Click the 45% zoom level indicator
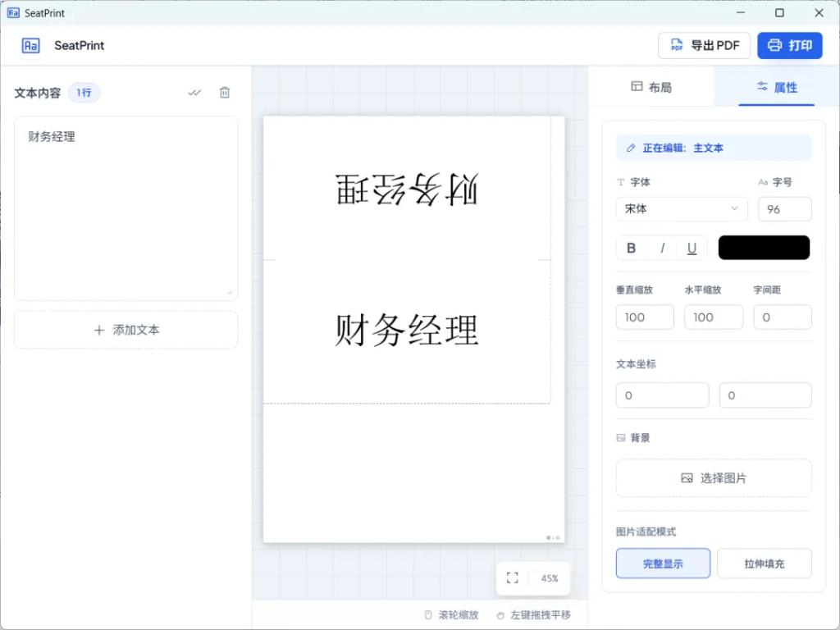 point(549,578)
